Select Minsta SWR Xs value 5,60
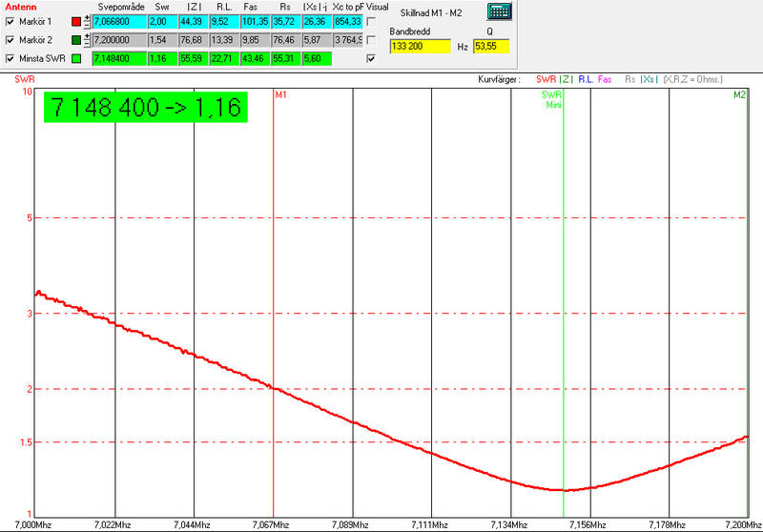Screen dimensions: 763x532 pyautogui.click(x=317, y=58)
